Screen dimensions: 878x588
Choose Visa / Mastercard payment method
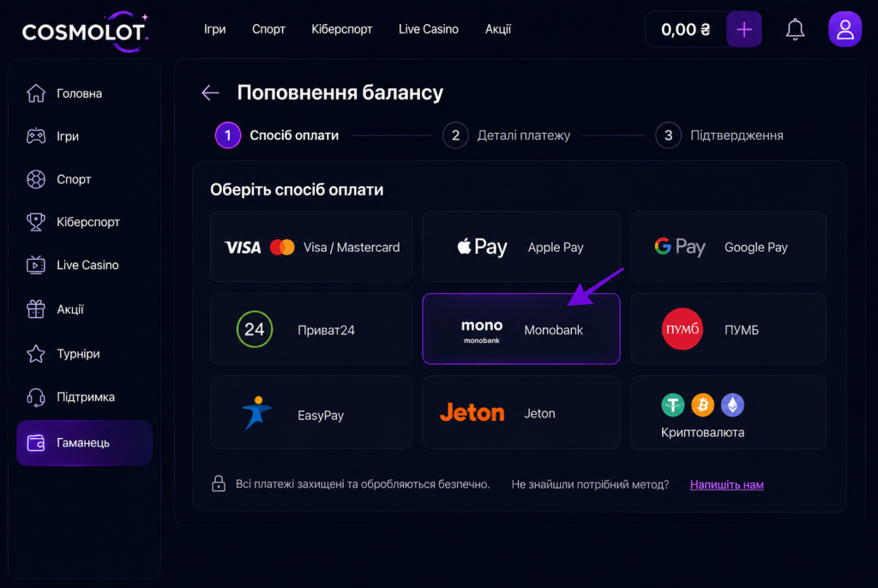coord(310,246)
